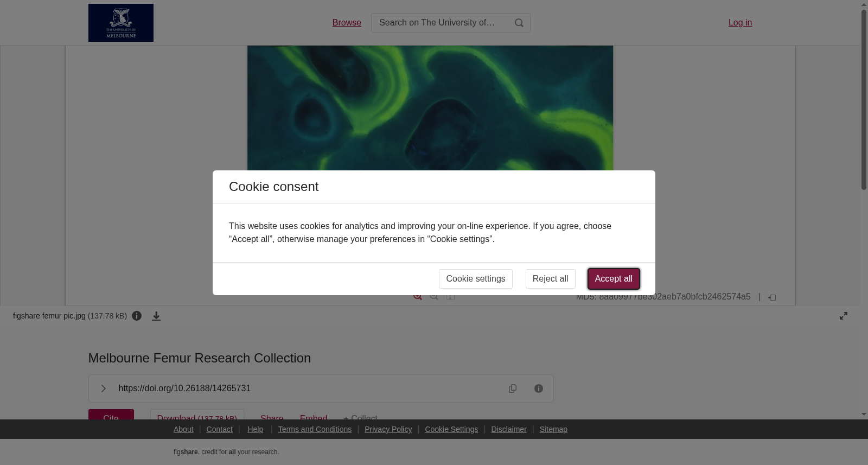Click the copy MD5 icon beside the hash
This screenshot has height=465, width=868.
(772, 297)
